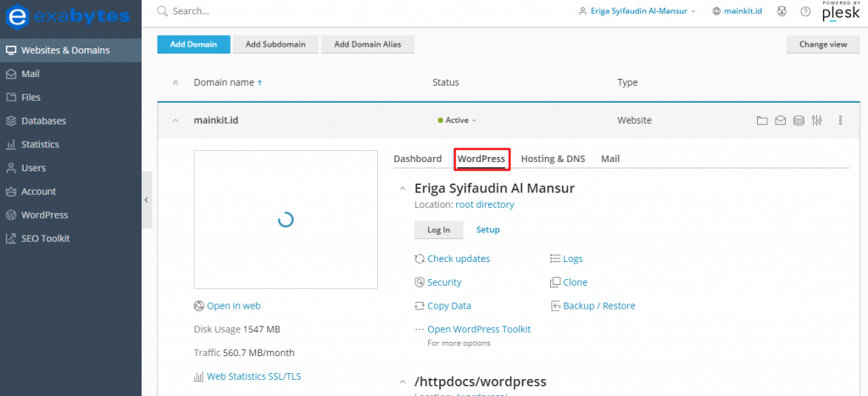Click Log In button
This screenshot has width=868, height=396.
[438, 230]
